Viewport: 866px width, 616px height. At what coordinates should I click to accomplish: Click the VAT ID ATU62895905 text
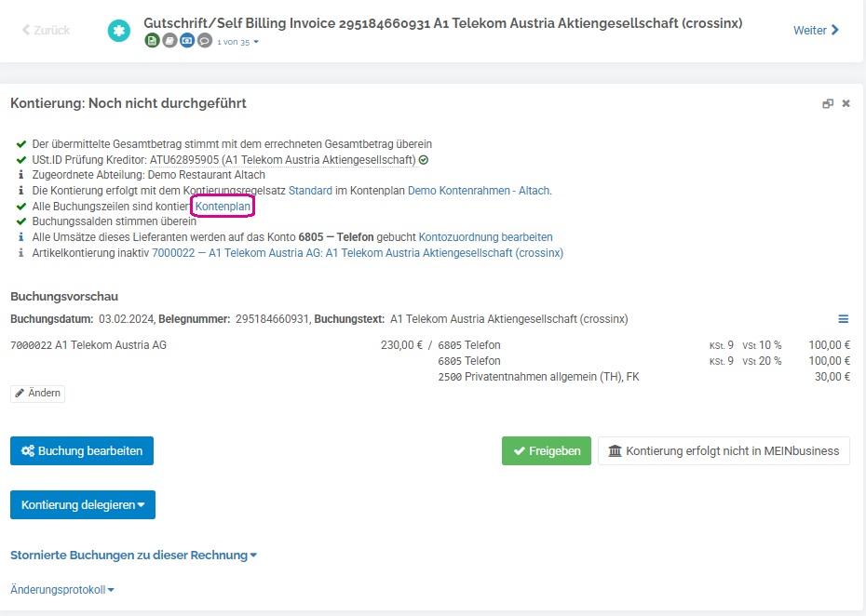pyautogui.click(x=184, y=160)
